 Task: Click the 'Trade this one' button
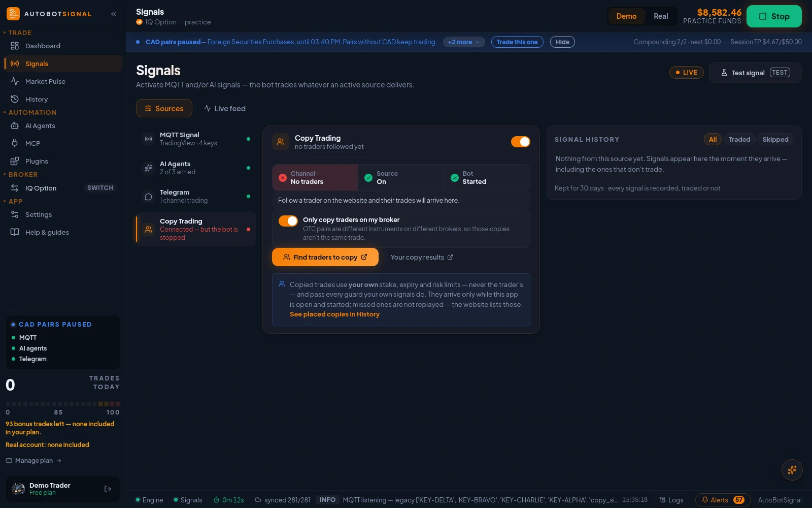(517, 42)
